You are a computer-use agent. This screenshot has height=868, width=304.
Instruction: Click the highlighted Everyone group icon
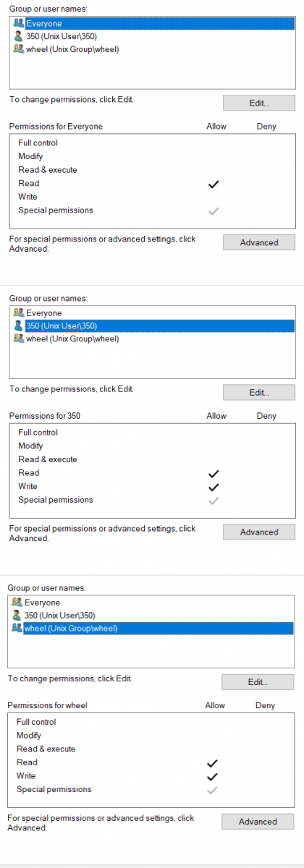(19, 24)
